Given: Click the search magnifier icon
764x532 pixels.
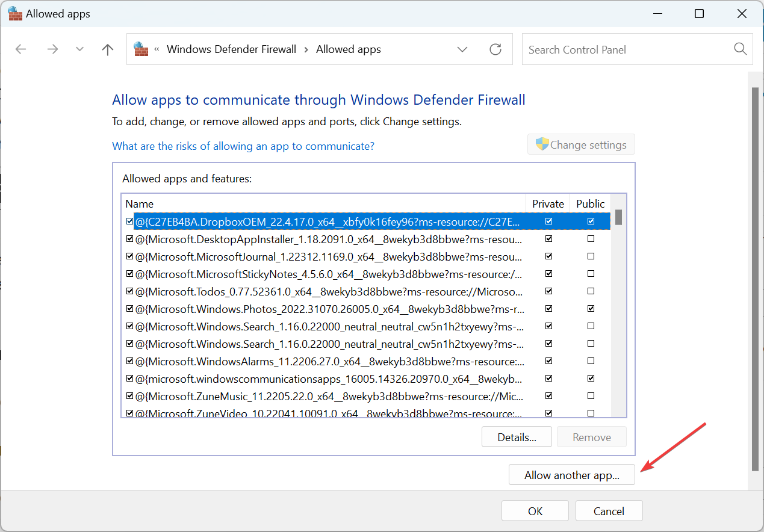Looking at the screenshot, I should (741, 49).
